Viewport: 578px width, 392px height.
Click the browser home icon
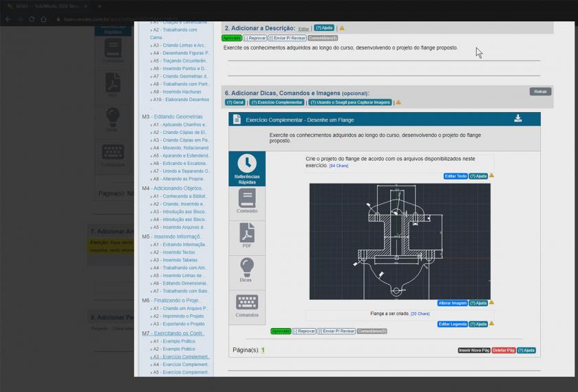(x=43, y=19)
